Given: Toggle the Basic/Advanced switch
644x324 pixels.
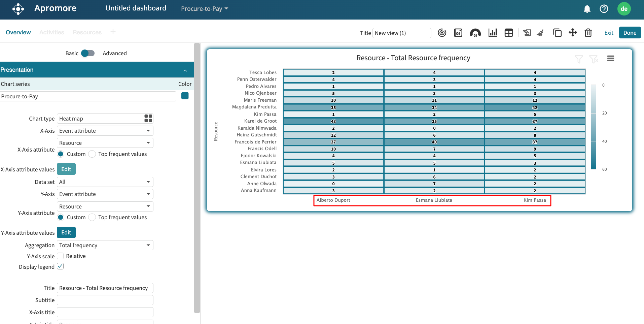Looking at the screenshot, I should click(x=88, y=53).
